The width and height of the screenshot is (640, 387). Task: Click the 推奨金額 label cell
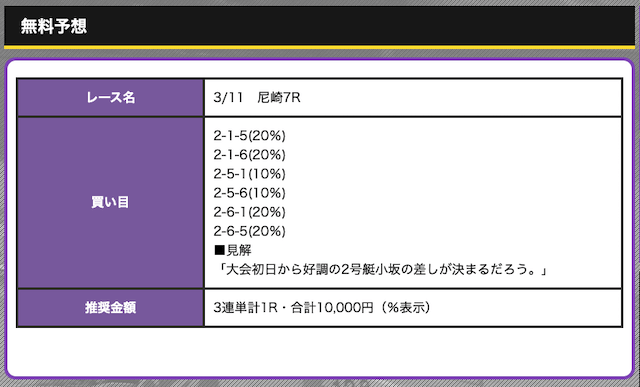pyautogui.click(x=110, y=307)
